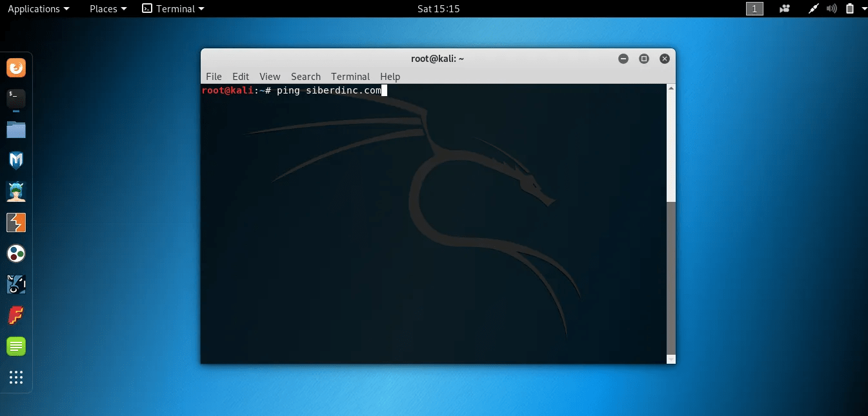Click the battery status icon

pyautogui.click(x=849, y=8)
